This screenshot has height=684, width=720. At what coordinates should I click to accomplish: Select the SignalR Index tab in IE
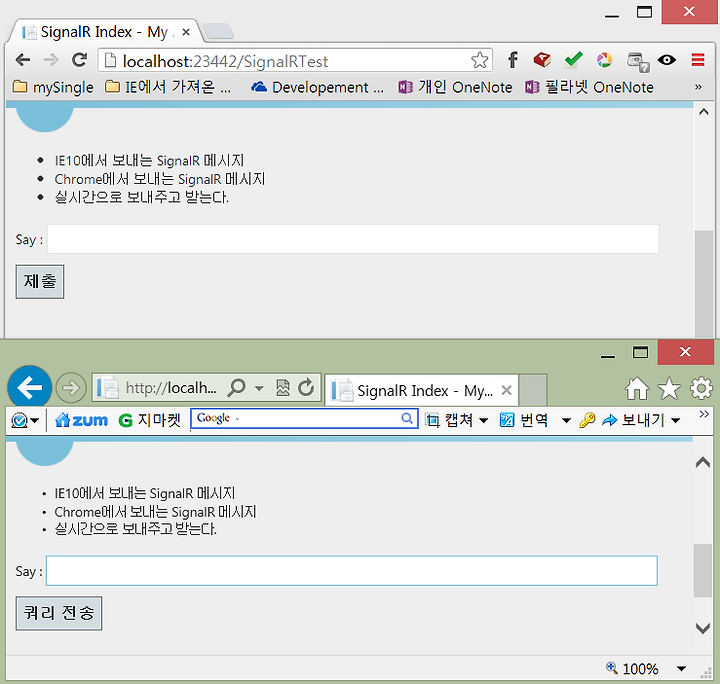pos(422,391)
